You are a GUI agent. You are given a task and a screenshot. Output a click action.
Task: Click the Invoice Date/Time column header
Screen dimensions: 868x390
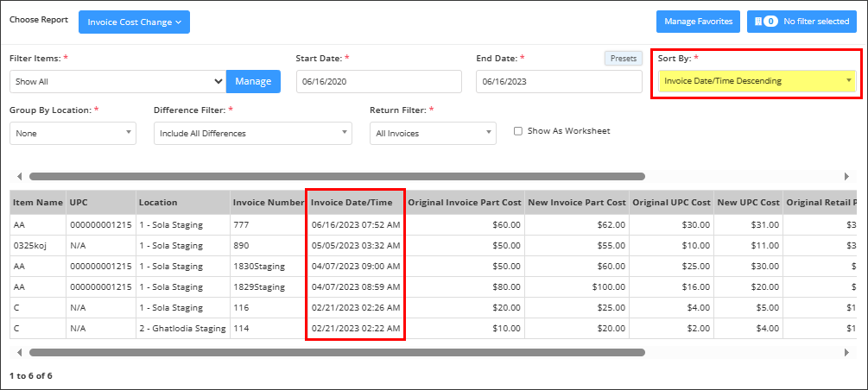pos(355,203)
